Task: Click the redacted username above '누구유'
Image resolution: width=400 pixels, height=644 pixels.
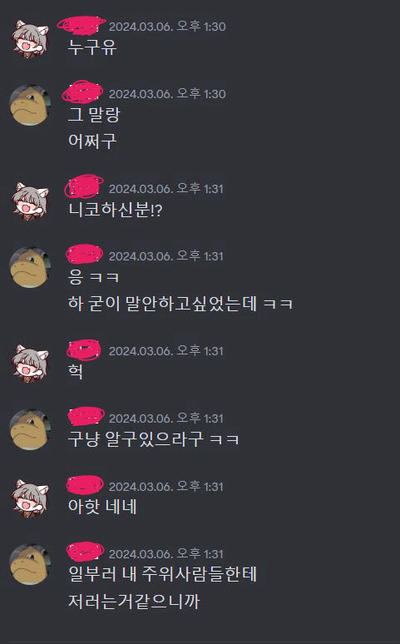Action: pos(81,25)
